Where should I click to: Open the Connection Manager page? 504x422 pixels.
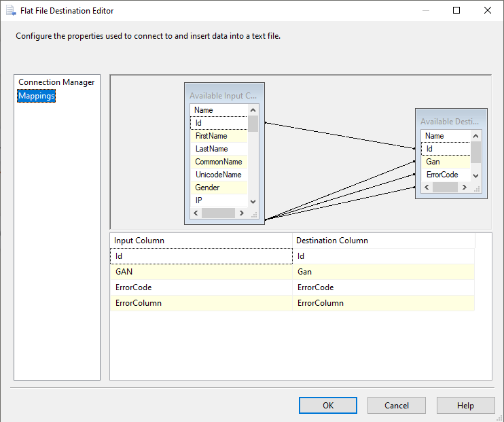pyautogui.click(x=56, y=82)
